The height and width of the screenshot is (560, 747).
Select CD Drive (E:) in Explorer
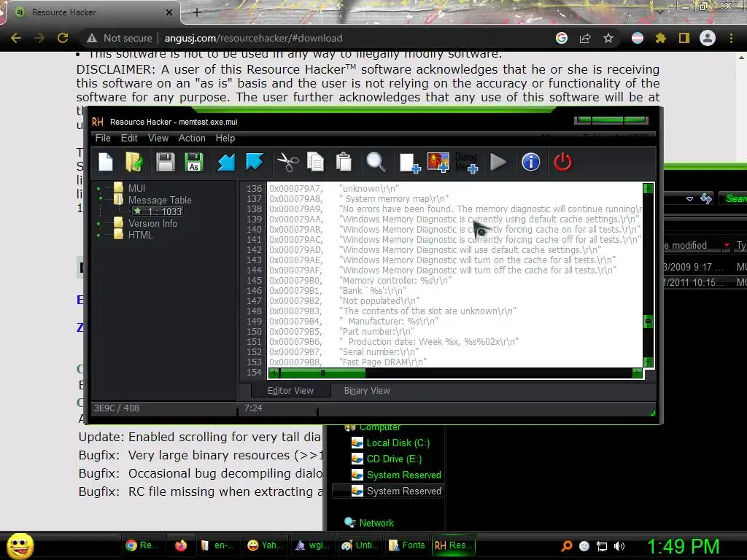[387, 459]
